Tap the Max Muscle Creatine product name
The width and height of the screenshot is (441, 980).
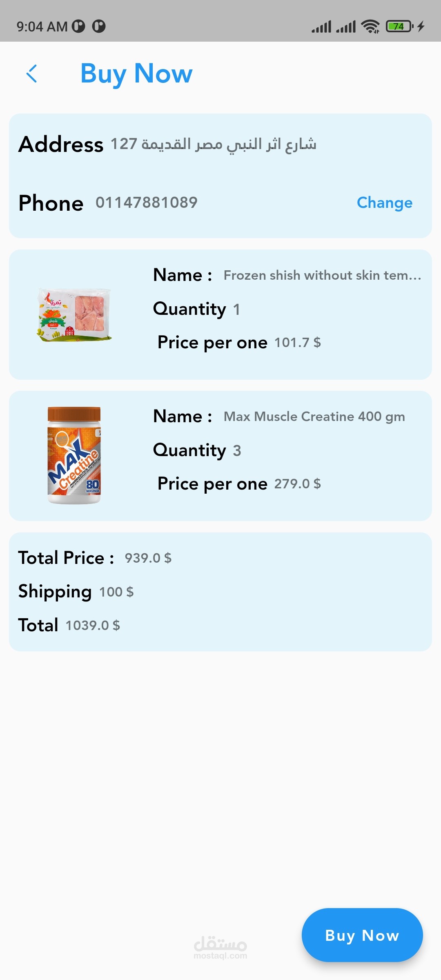coord(314,416)
